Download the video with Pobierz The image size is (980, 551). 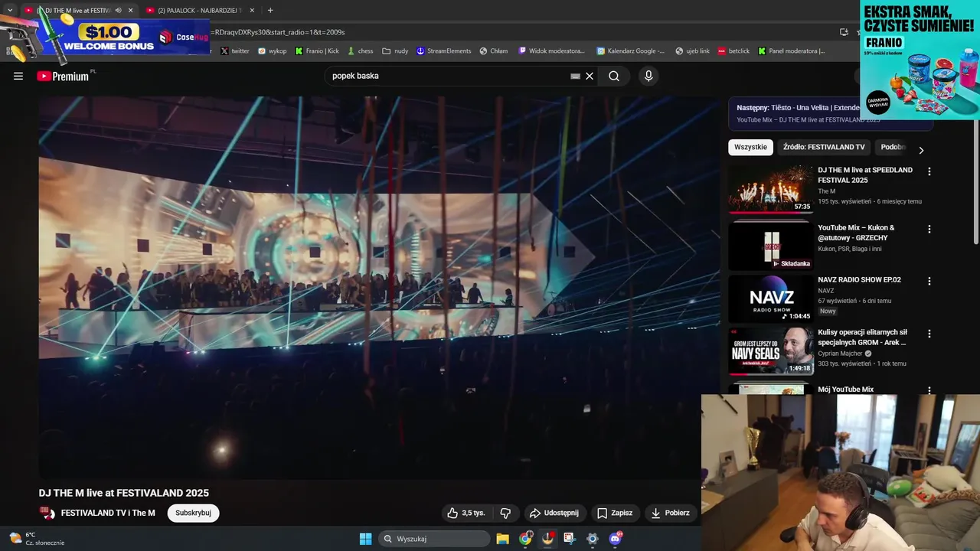click(671, 513)
